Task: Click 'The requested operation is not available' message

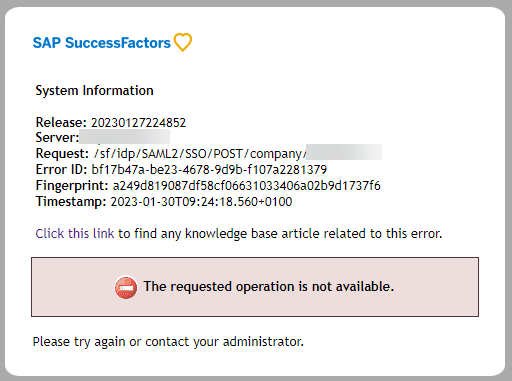Action: point(269,287)
